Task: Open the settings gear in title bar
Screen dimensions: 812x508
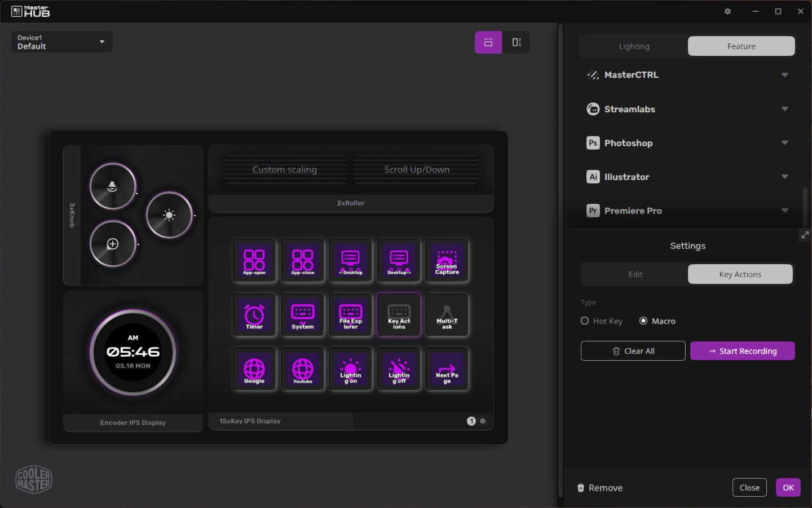Action: (727, 11)
